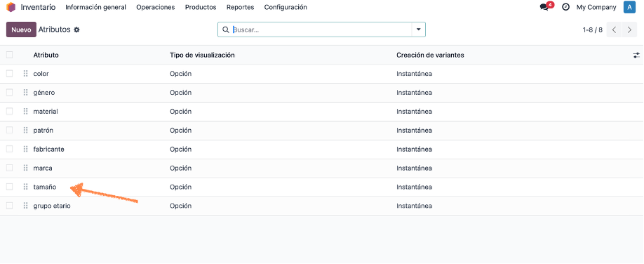Open the material attribute record

point(46,112)
